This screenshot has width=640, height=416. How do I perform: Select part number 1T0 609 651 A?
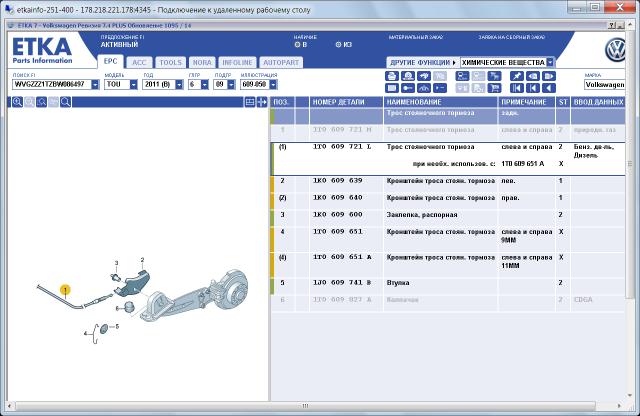point(342,257)
